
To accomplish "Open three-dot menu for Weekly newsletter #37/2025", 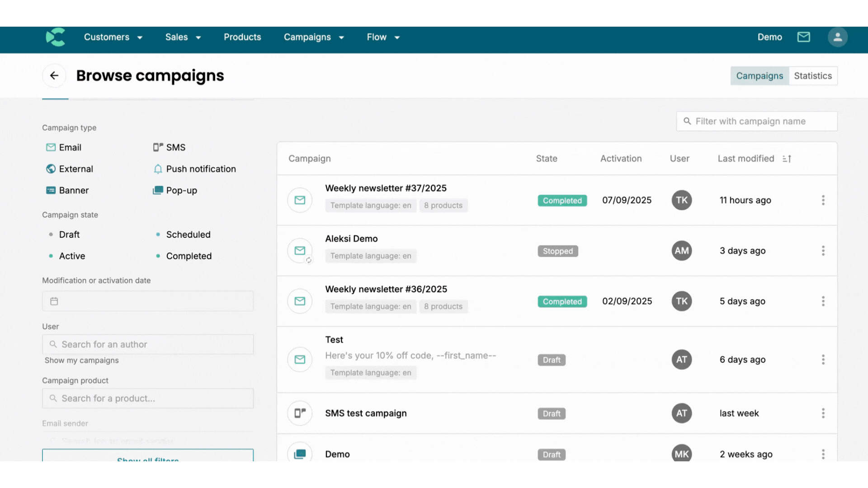I will 823,200.
